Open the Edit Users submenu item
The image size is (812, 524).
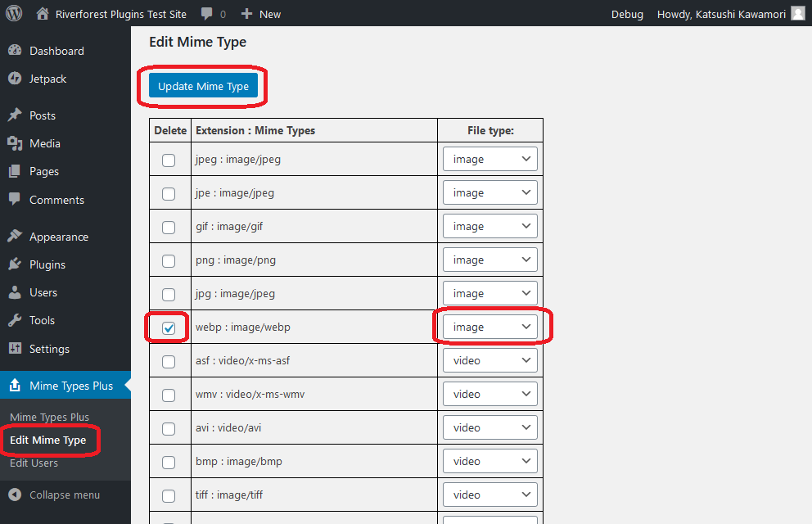pos(34,463)
